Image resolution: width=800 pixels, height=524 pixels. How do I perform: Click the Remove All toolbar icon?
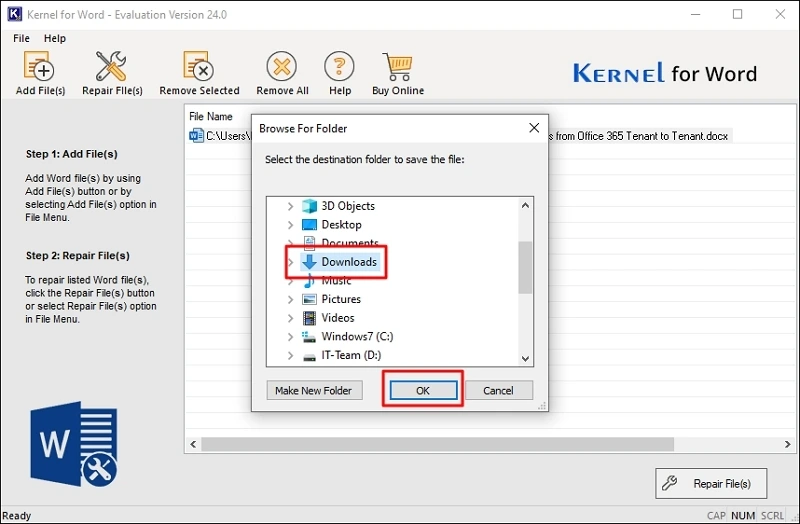click(282, 66)
